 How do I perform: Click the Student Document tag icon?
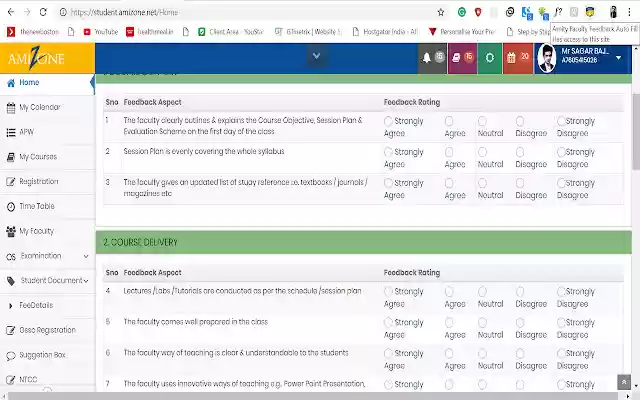tap(11, 281)
